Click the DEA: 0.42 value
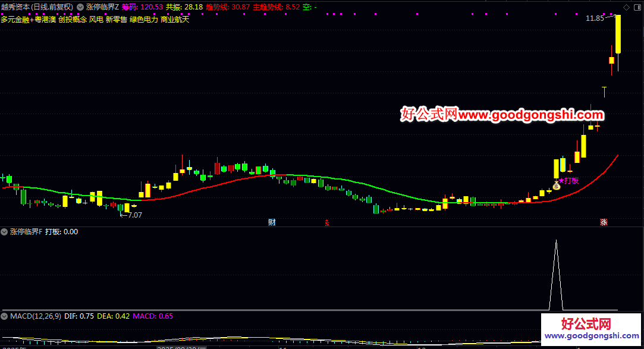 click(x=114, y=316)
